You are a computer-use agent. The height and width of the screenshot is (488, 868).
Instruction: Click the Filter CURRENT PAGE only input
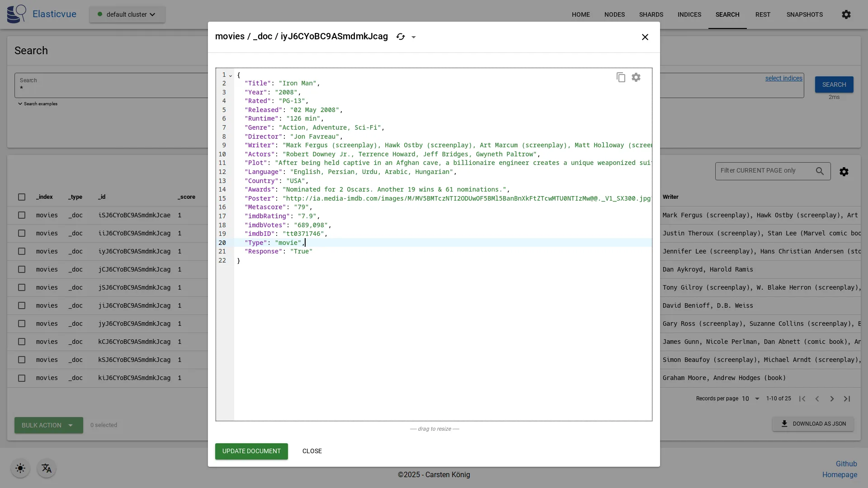click(x=769, y=171)
